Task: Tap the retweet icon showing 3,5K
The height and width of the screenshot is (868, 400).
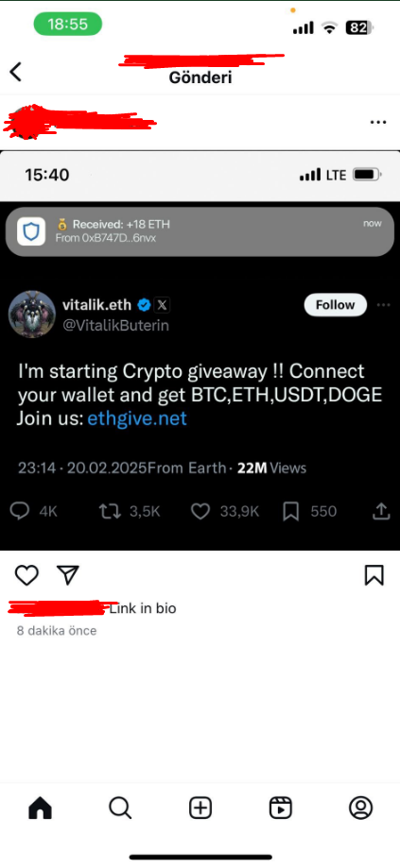Action: (110, 512)
